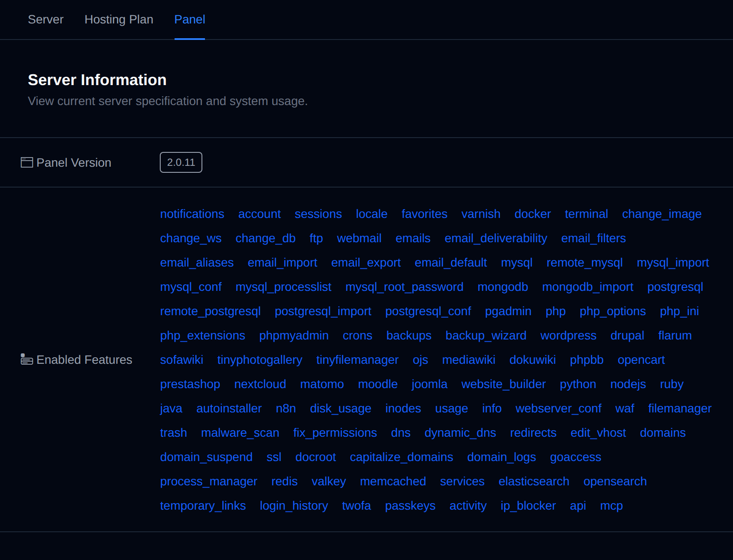Open the malware_scan link

(x=240, y=433)
